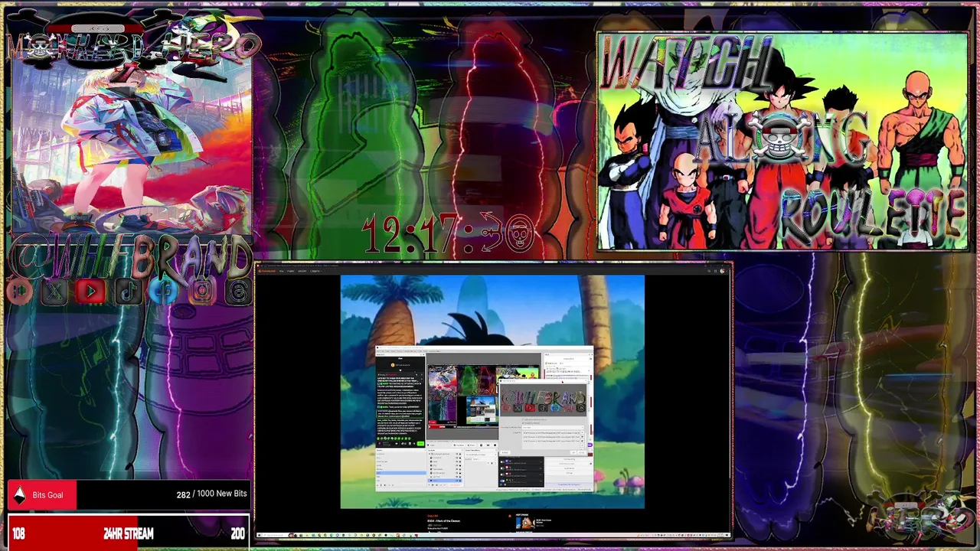Open the red YouTube play icon
Viewport: 980px width, 551px height.
click(x=90, y=292)
